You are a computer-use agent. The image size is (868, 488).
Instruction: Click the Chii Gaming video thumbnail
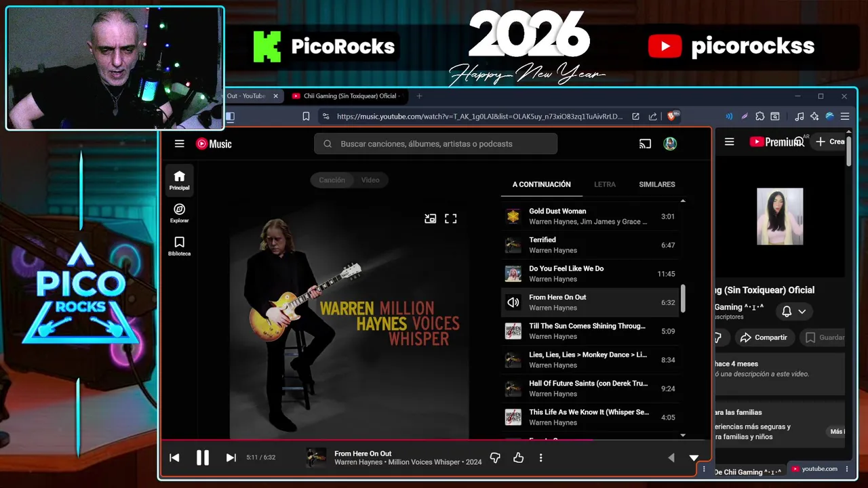(780, 216)
